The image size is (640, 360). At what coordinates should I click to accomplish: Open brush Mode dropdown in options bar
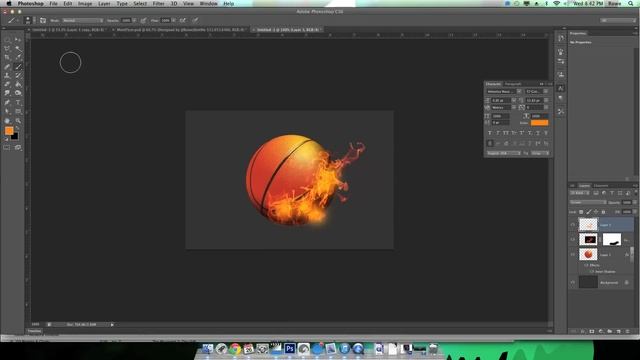coord(83,20)
